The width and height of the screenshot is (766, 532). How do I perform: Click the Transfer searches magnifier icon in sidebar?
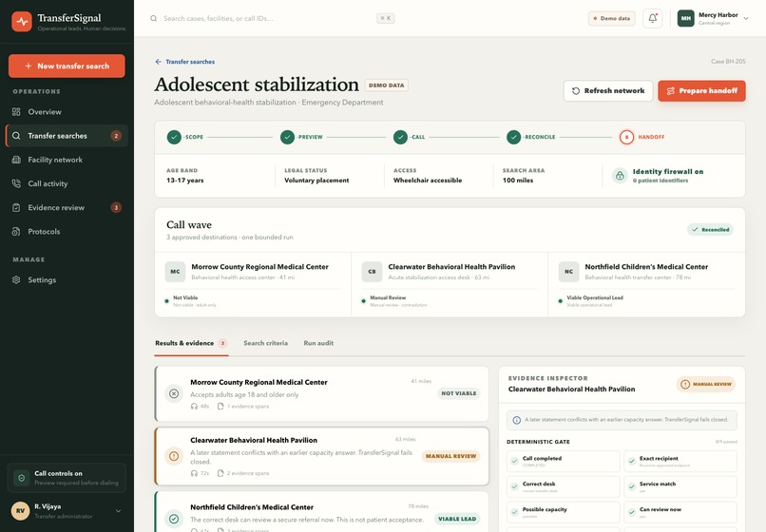[x=16, y=136]
